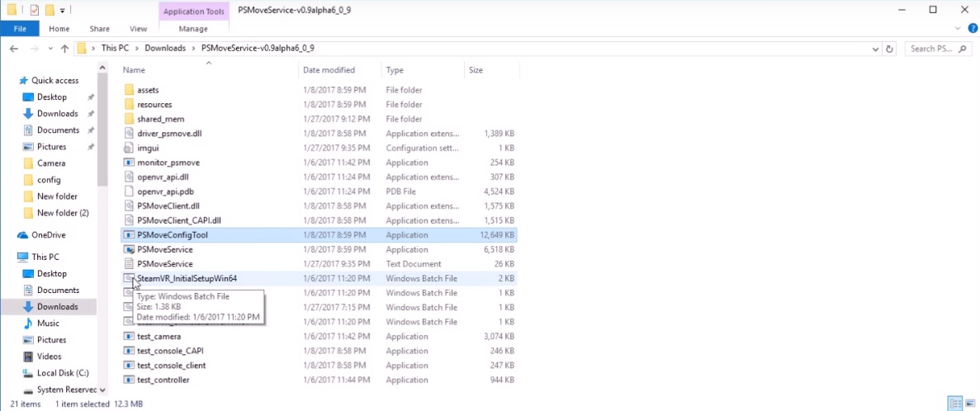Go up one folder level
The width and height of the screenshot is (980, 411).
(64, 48)
